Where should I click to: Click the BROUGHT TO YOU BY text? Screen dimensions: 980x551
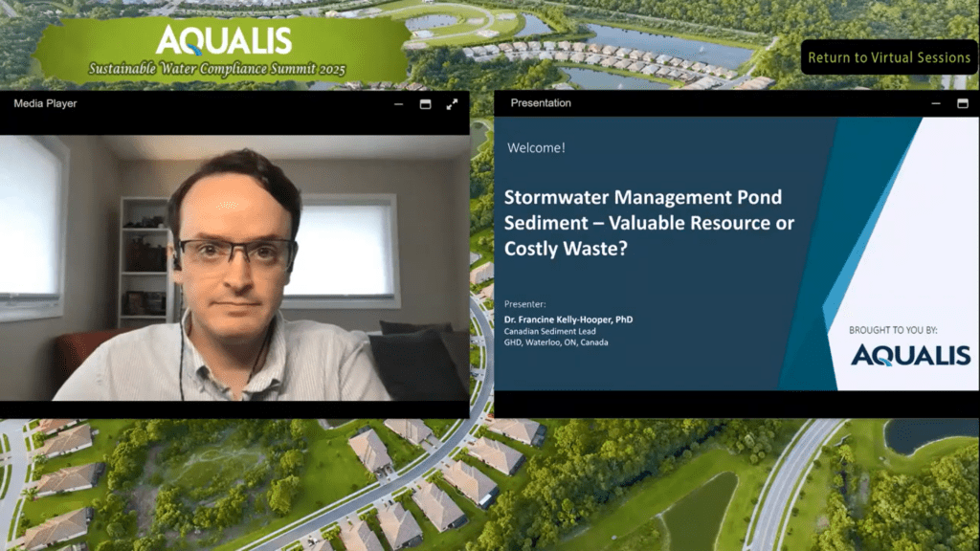895,328
